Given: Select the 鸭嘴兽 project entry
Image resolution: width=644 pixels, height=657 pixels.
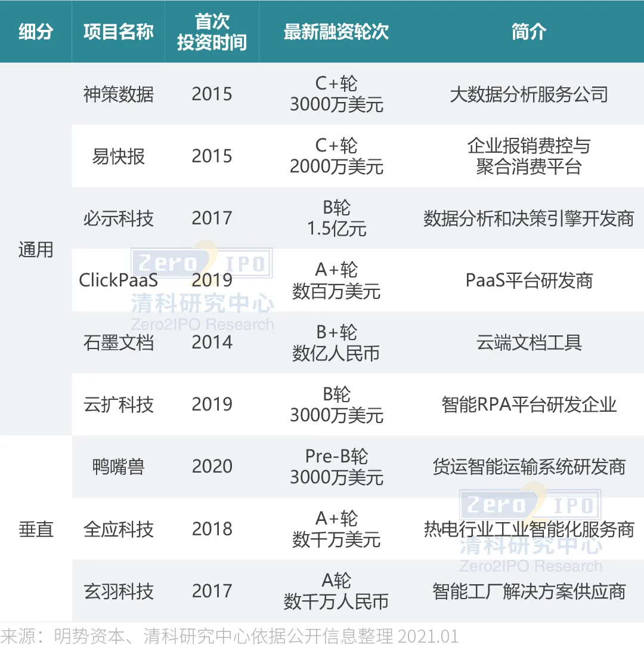Looking at the screenshot, I should pyautogui.click(x=118, y=467).
